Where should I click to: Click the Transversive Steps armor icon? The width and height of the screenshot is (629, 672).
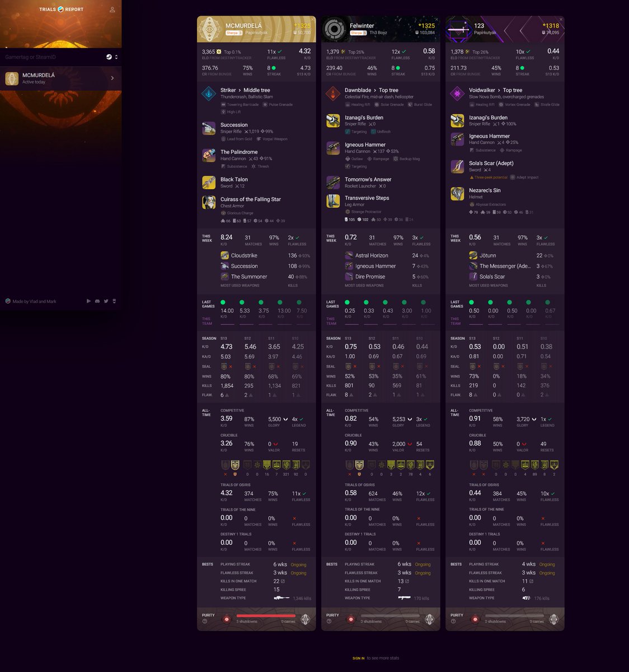tap(333, 201)
